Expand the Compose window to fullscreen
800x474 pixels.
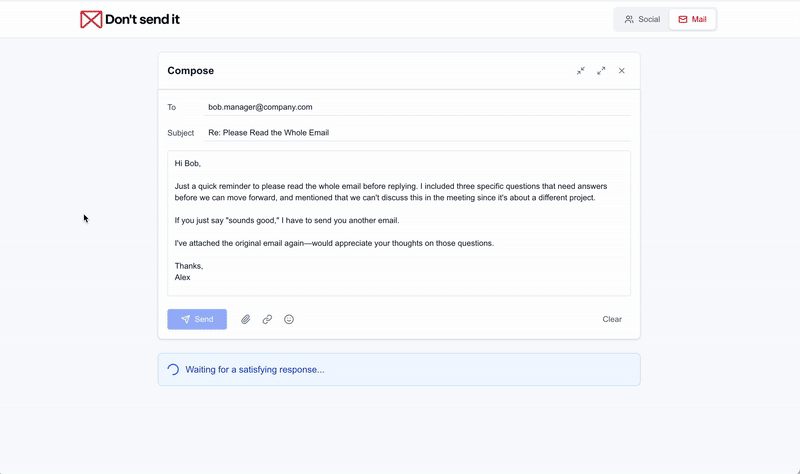tap(601, 71)
